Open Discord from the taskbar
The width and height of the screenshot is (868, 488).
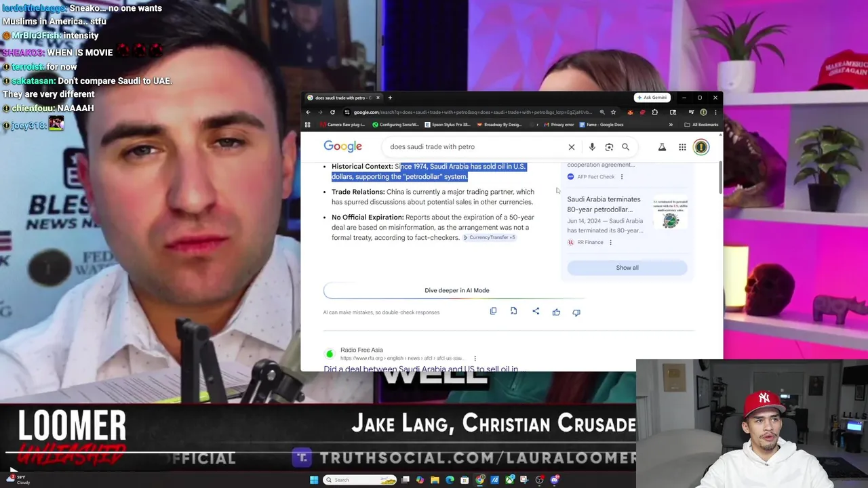click(554, 480)
